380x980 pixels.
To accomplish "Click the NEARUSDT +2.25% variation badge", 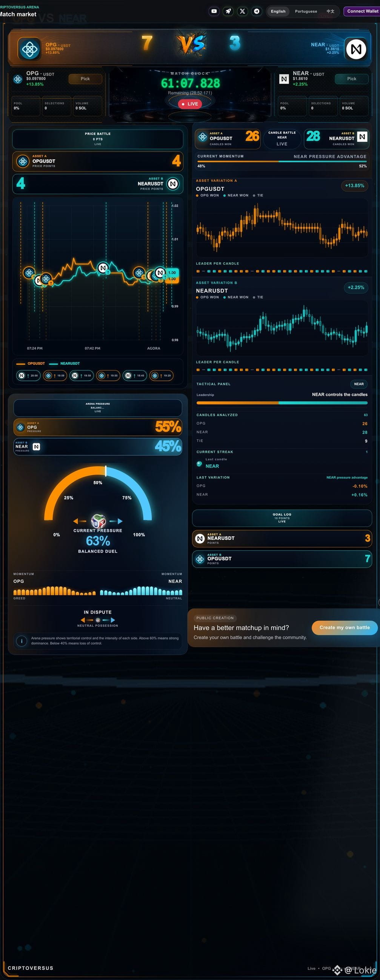I will (x=355, y=287).
